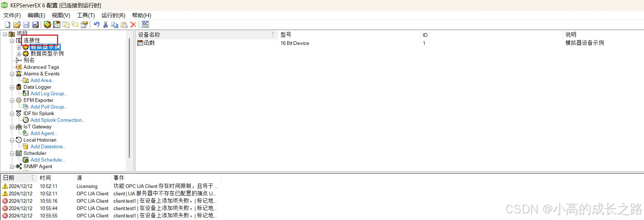
Task: Collapse the EFM Exporter node
Action: (x=12, y=100)
